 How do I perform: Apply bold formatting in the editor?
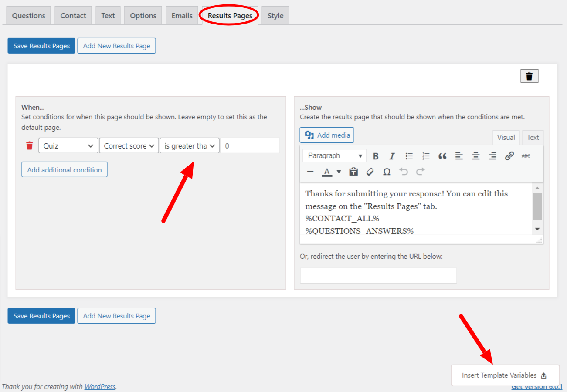[375, 155]
